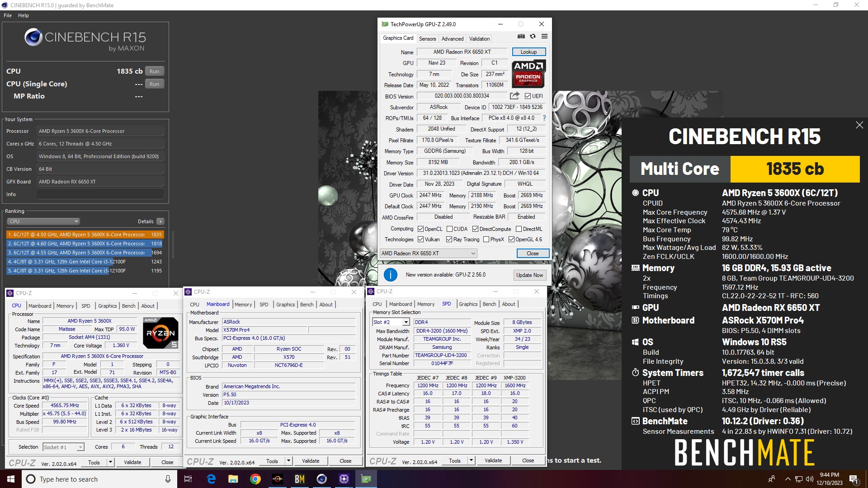868x488 pixels.
Task: Close the BenchMate result overlay with X
Action: [x=859, y=125]
